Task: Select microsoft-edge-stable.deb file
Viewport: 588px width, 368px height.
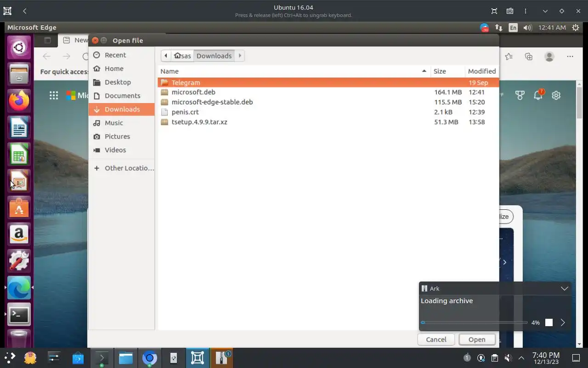Action: pyautogui.click(x=328, y=102)
